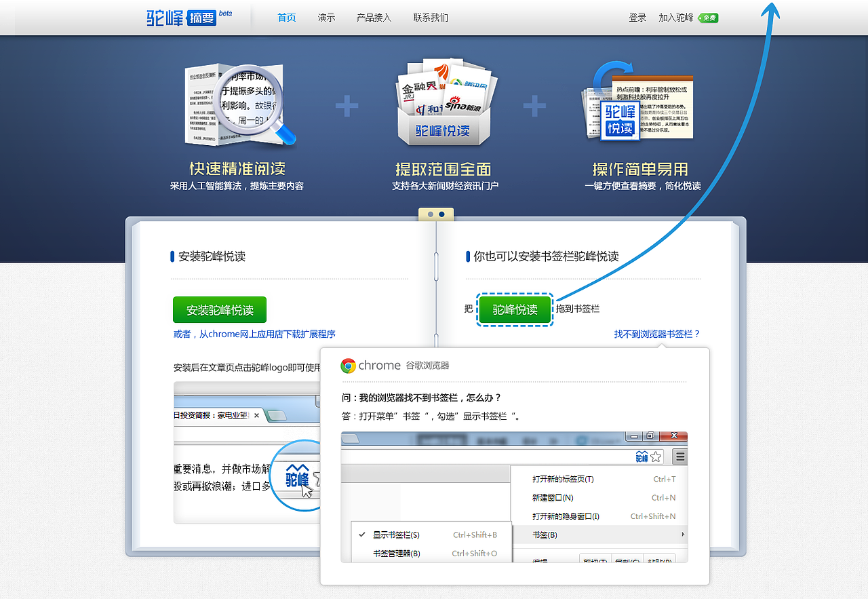
Task: Click 安装后在文章页点击驼峰logo即可使用 text
Action: [x=247, y=368]
